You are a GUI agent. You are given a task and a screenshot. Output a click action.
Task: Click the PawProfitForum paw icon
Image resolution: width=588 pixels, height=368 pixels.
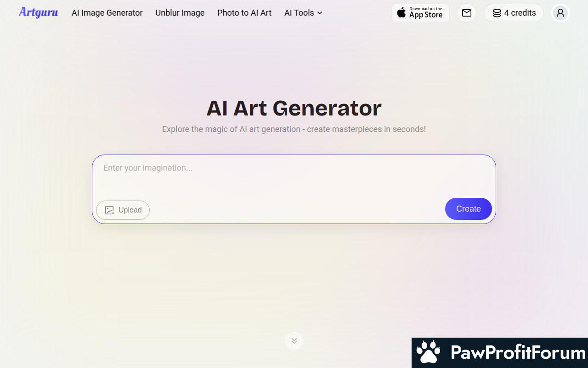pyautogui.click(x=428, y=353)
